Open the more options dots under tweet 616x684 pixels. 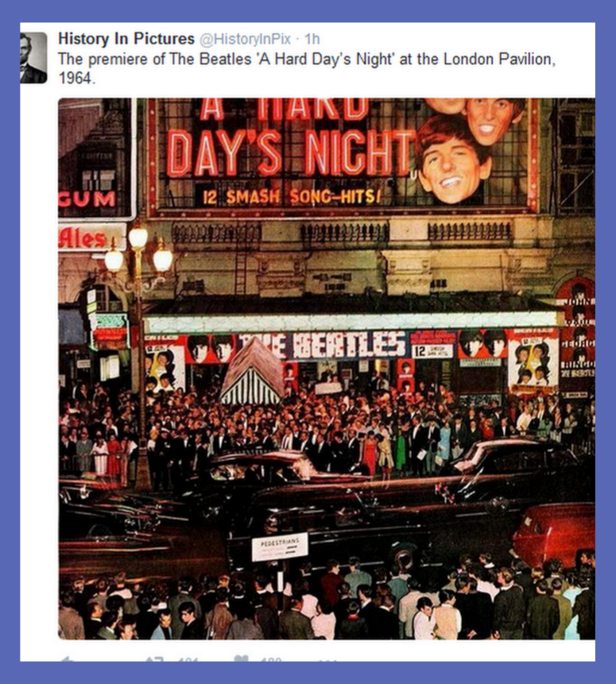pyautogui.click(x=327, y=660)
